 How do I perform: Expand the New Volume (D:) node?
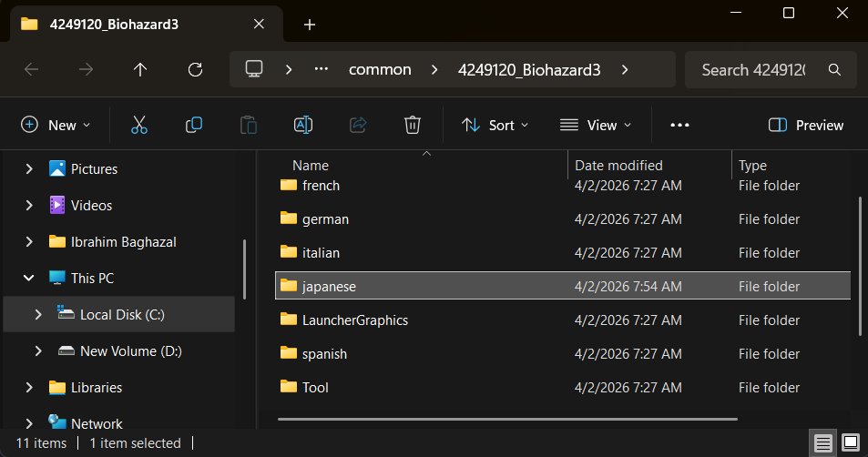pos(38,350)
